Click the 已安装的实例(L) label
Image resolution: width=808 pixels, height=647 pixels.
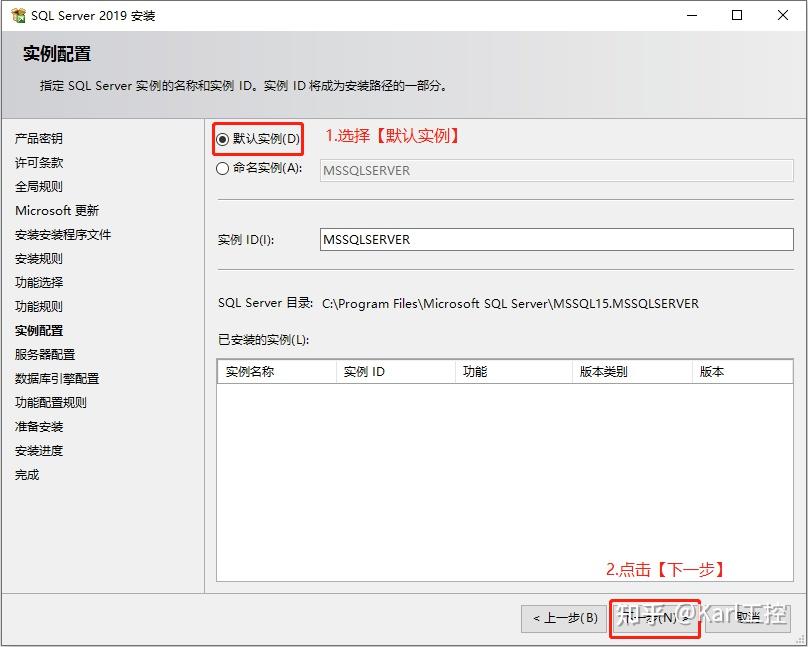pyautogui.click(x=263, y=340)
